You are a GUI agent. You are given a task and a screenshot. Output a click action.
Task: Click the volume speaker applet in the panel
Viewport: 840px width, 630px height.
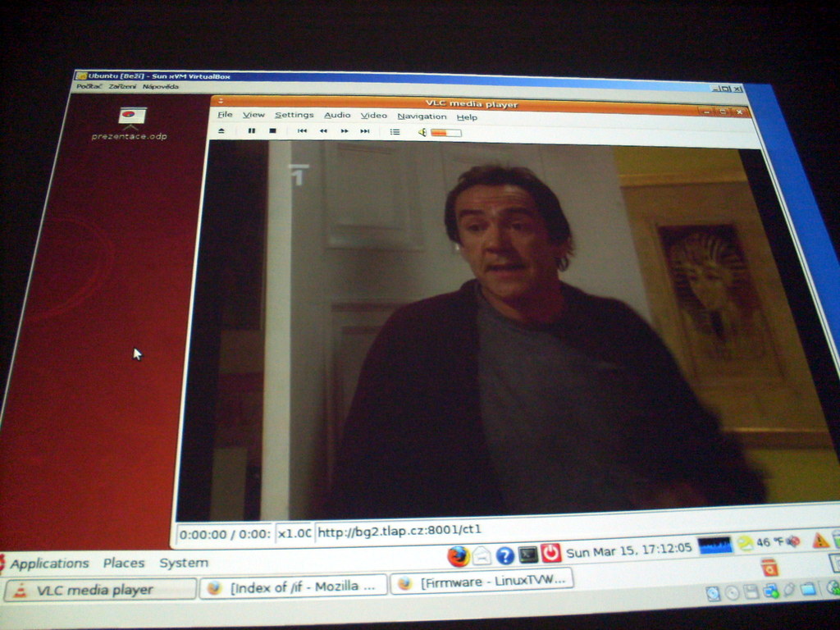(793, 541)
